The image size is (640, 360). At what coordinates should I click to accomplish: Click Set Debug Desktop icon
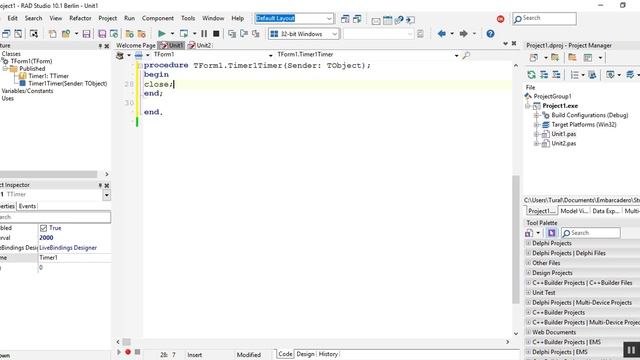click(x=357, y=19)
